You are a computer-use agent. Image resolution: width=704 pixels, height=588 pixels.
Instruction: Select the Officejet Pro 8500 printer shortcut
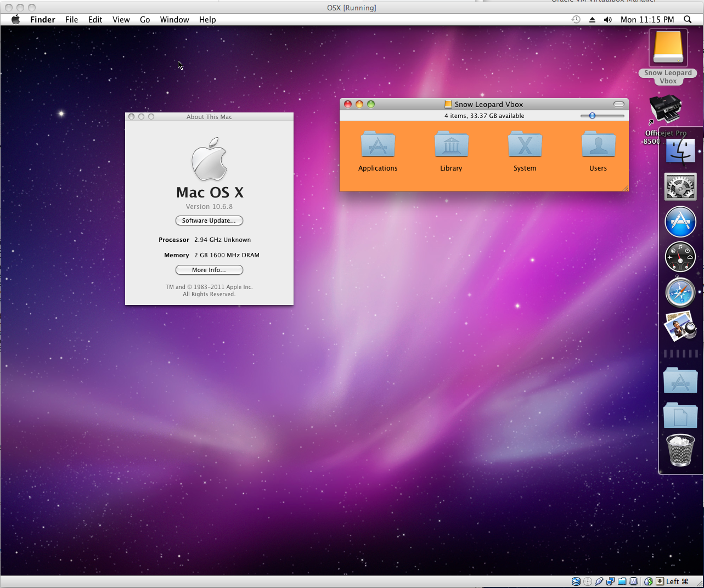(x=665, y=110)
